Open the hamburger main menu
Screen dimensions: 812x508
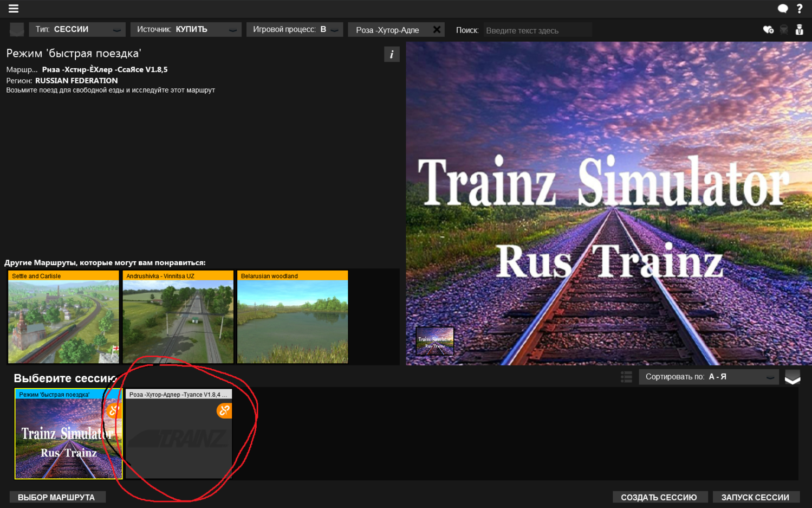pyautogui.click(x=14, y=9)
